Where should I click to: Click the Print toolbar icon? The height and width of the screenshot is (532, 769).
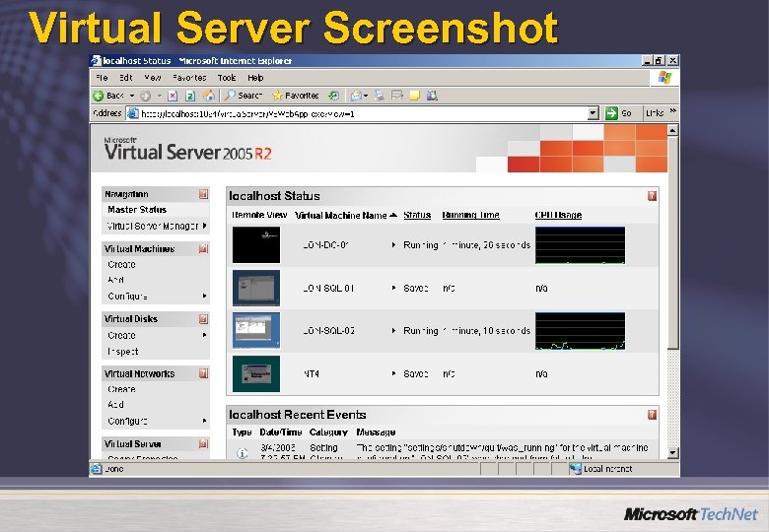coord(380,96)
